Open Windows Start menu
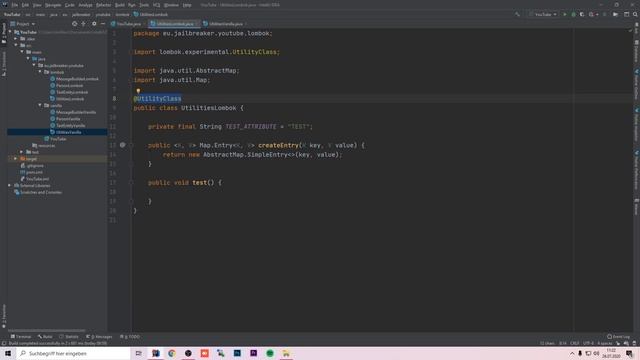 (8, 353)
